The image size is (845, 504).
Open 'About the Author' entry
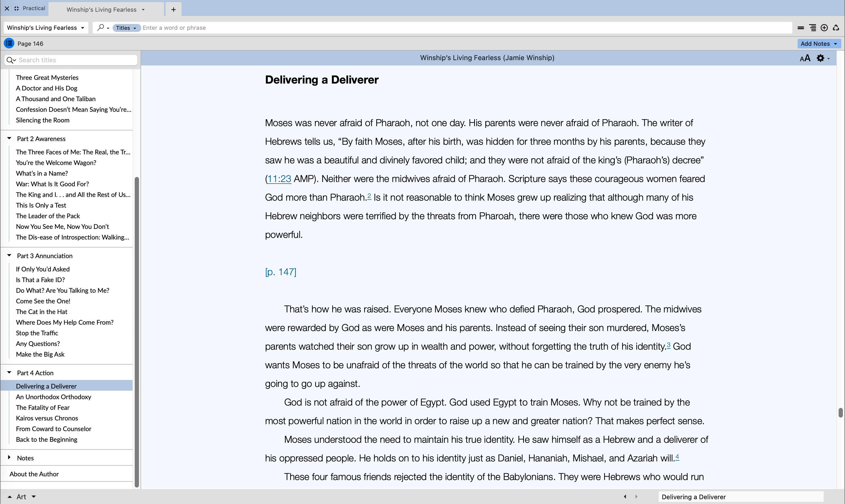point(34,474)
